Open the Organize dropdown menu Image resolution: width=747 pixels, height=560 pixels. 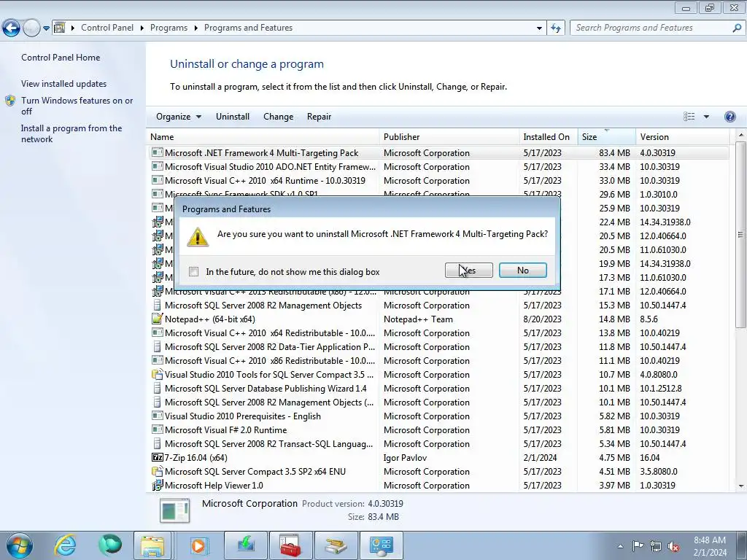tap(179, 117)
